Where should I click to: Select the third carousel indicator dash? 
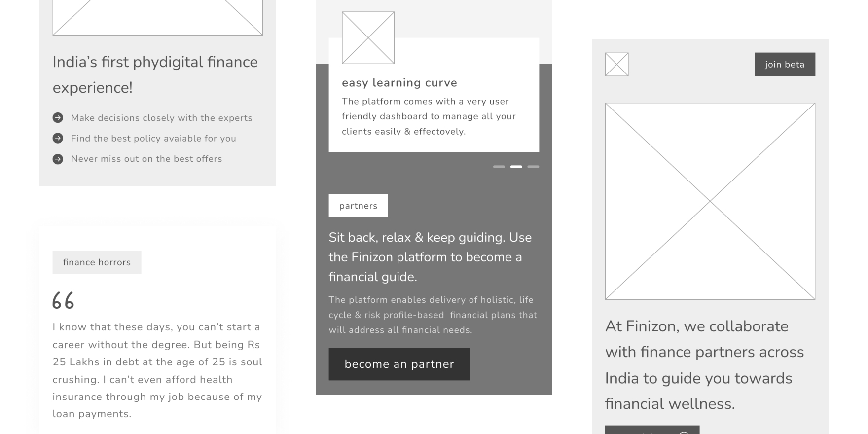tap(533, 167)
